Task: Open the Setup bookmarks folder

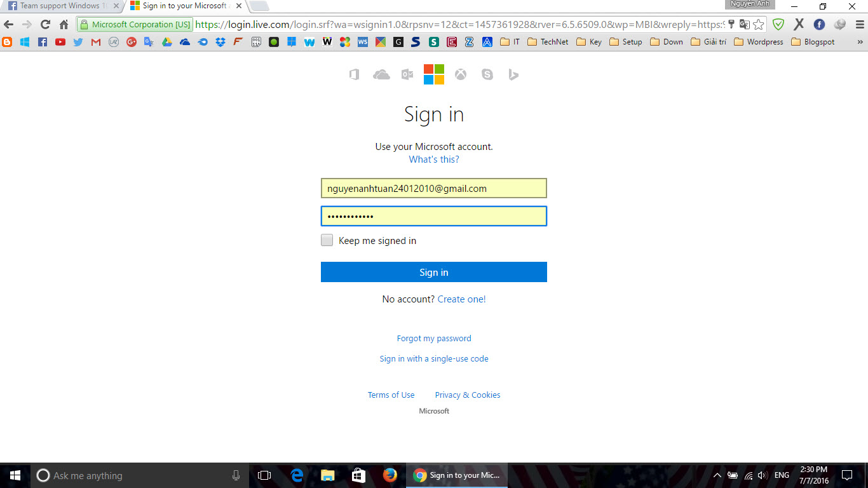Action: pos(626,42)
